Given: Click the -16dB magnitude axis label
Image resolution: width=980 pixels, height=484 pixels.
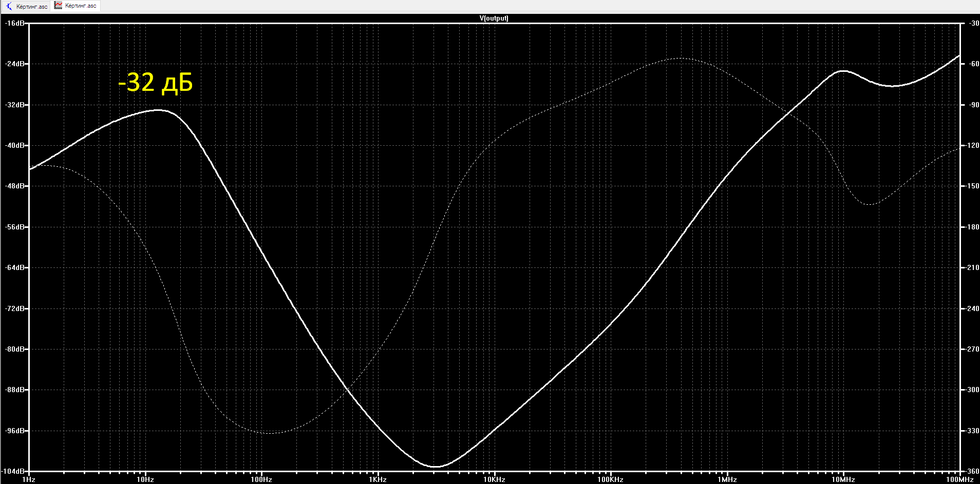Looking at the screenshot, I should coord(14,24).
